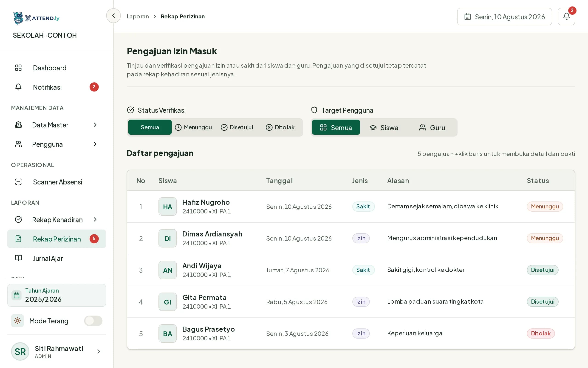Click the Laporan breadcrumb link

click(138, 16)
